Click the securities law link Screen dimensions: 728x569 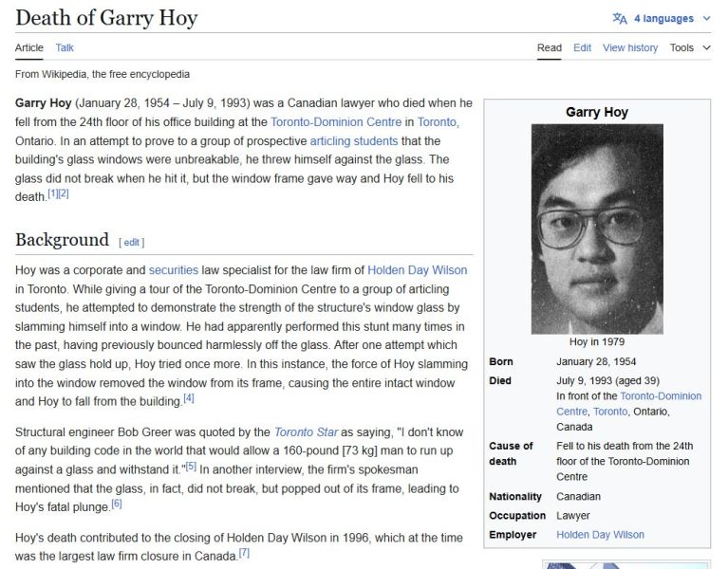click(x=173, y=270)
